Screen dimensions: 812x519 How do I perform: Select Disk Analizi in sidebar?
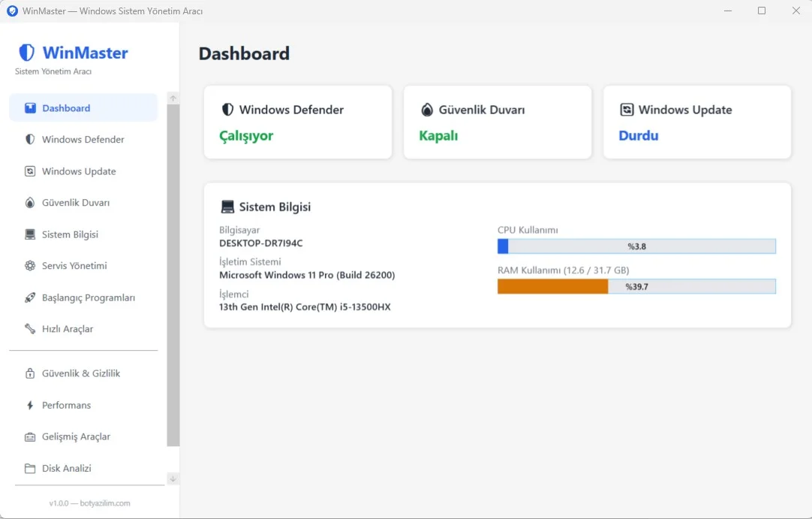click(83, 468)
